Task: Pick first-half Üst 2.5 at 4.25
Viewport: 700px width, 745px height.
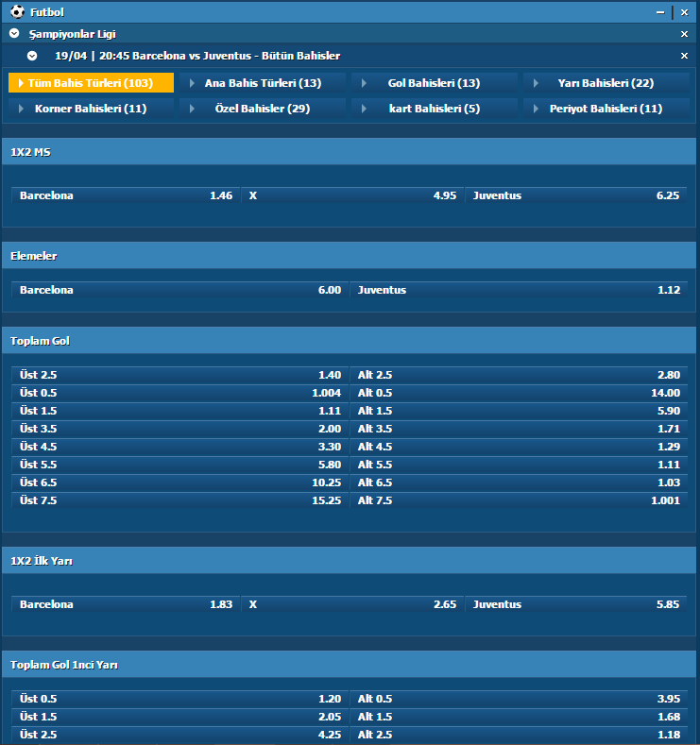Action: pyautogui.click(x=180, y=735)
